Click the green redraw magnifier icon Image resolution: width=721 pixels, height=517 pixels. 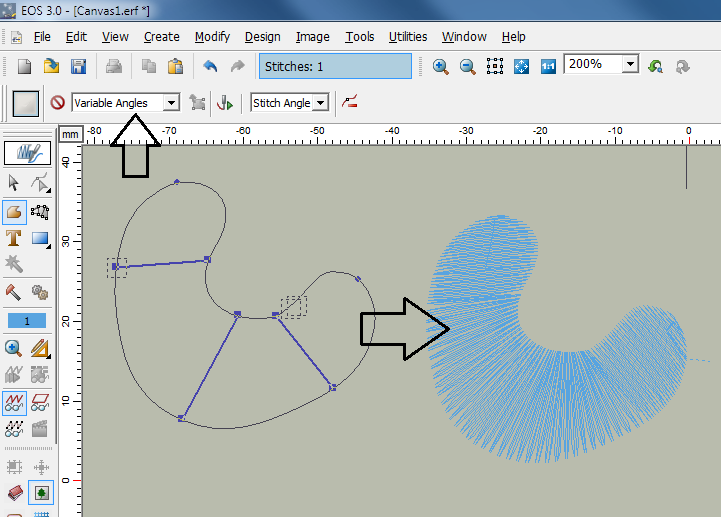[x=655, y=67]
